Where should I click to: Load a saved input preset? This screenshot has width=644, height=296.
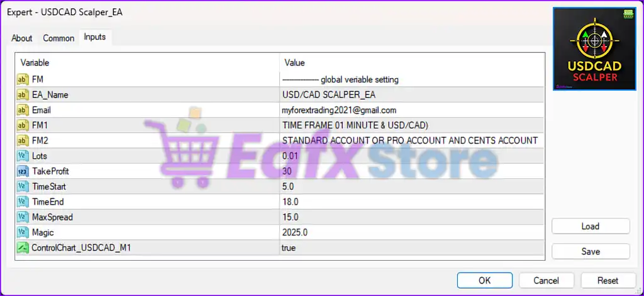591,226
